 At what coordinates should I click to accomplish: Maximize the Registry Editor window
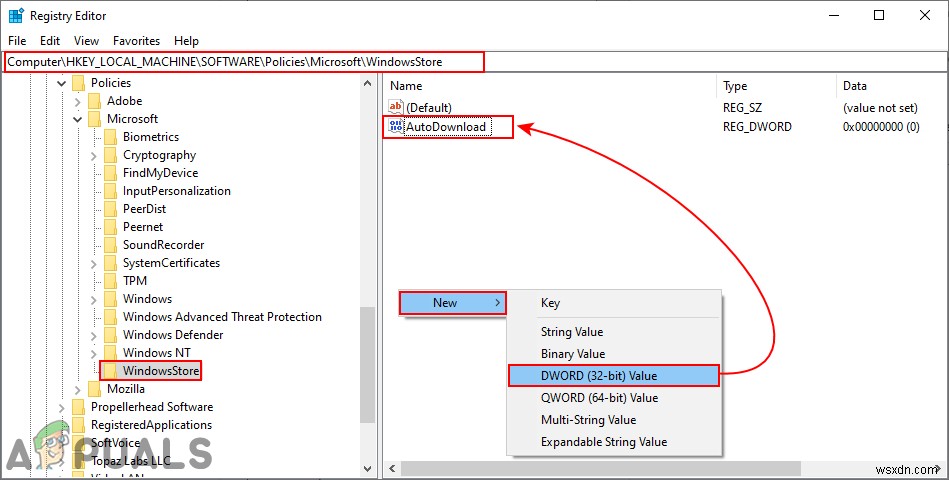click(x=879, y=16)
